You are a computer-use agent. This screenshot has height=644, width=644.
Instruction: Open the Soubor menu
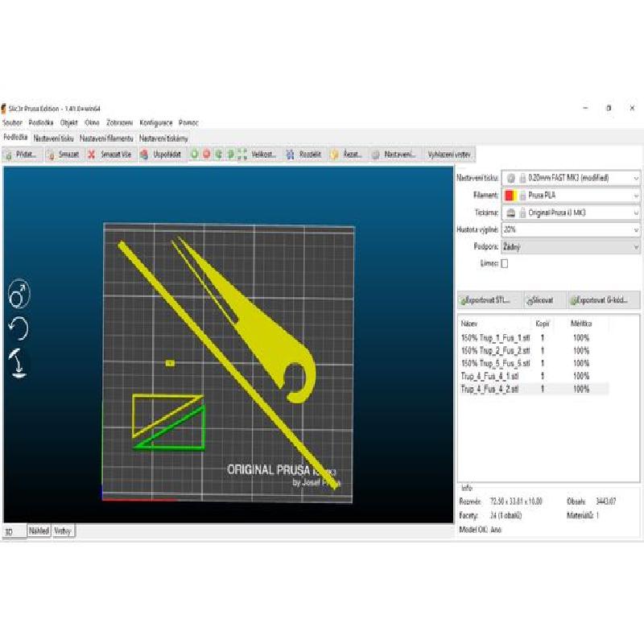point(12,123)
